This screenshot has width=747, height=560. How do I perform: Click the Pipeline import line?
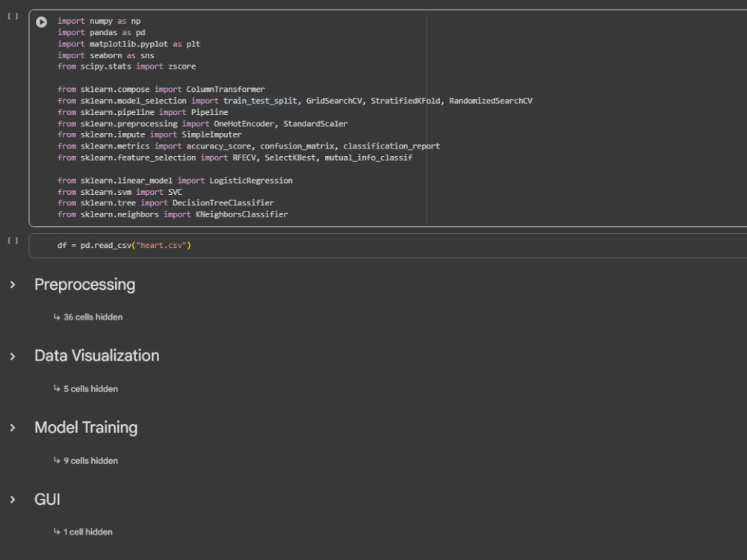coord(143,113)
